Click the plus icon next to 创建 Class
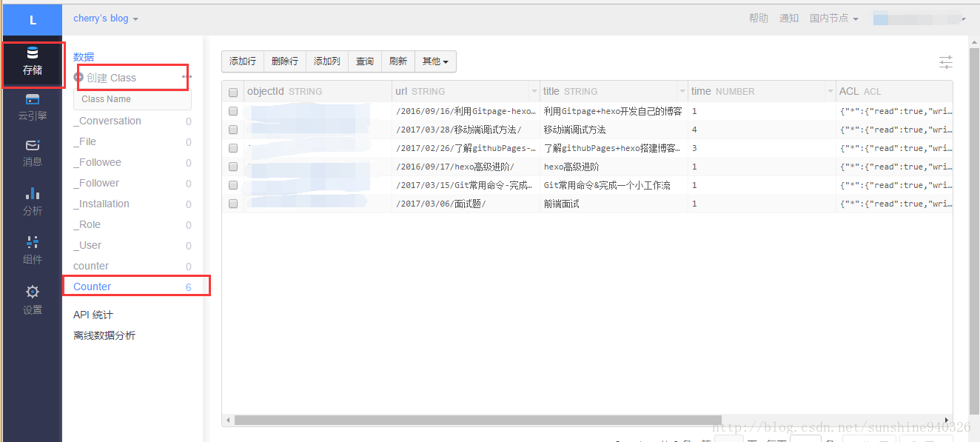Image resolution: width=980 pixels, height=442 pixels. point(79,77)
